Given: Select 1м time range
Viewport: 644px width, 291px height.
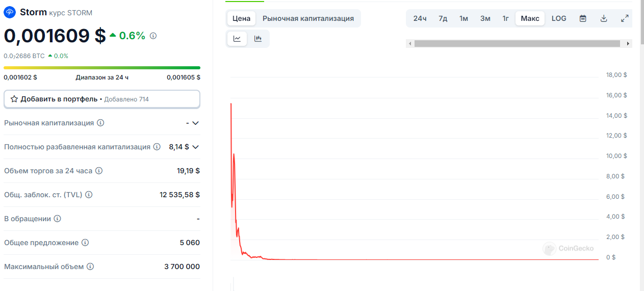Looking at the screenshot, I should (463, 18).
